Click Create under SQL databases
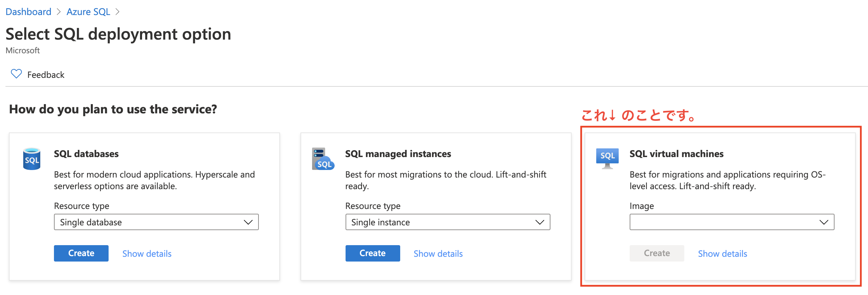 click(81, 253)
